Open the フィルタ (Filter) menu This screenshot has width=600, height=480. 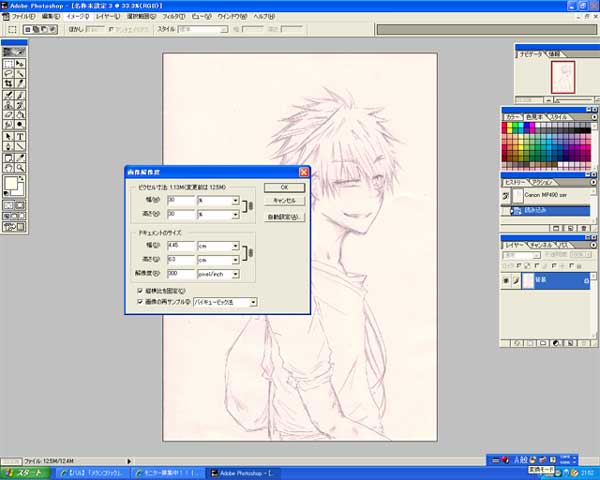point(172,17)
